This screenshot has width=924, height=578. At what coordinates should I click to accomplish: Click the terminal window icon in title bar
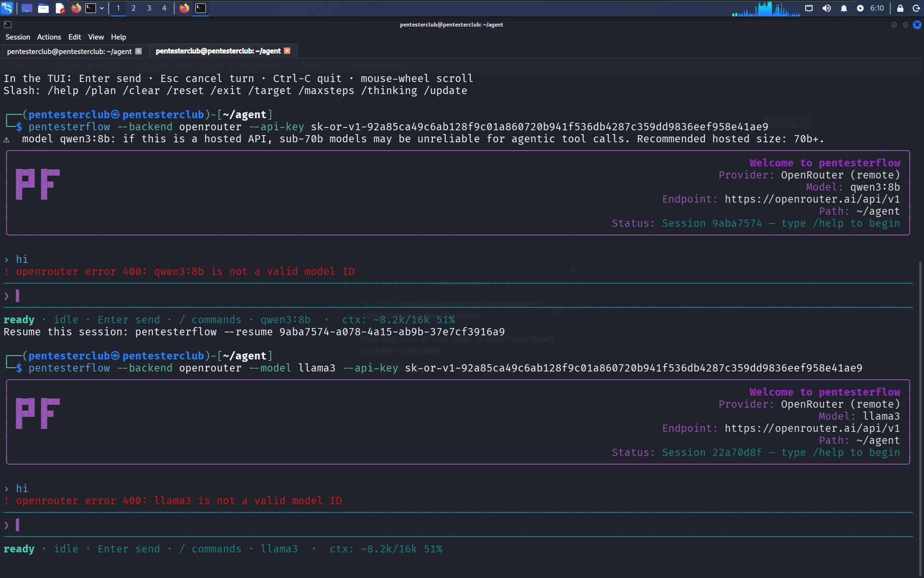[x=8, y=25]
